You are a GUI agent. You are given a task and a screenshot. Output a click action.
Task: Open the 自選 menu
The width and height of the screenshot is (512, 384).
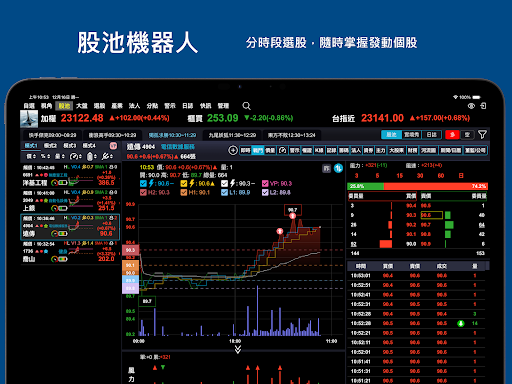[x=29, y=106]
